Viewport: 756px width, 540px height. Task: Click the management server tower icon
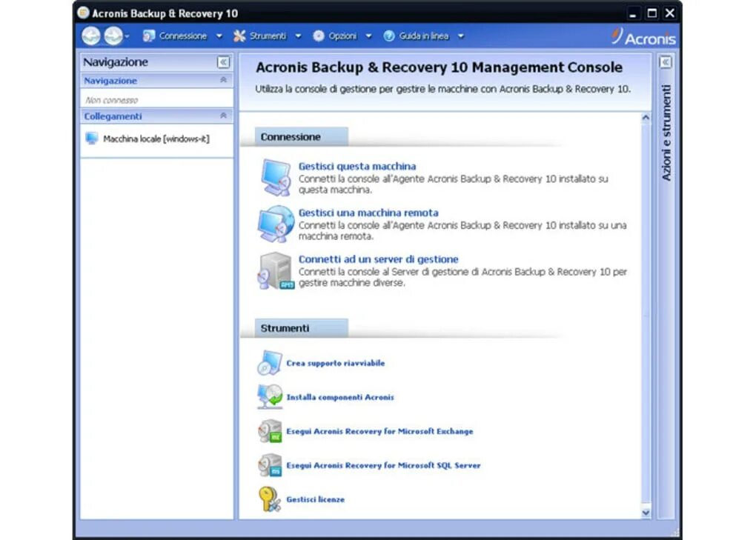[276, 270]
